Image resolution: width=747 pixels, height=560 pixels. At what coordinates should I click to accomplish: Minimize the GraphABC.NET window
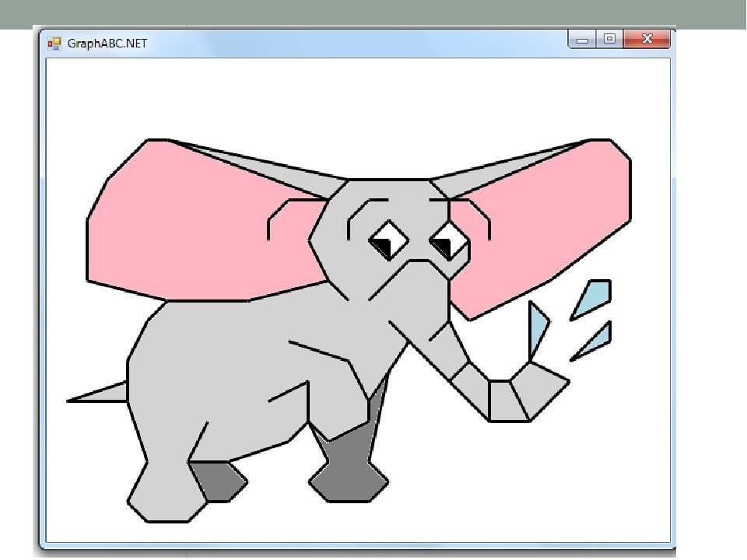[x=582, y=40]
